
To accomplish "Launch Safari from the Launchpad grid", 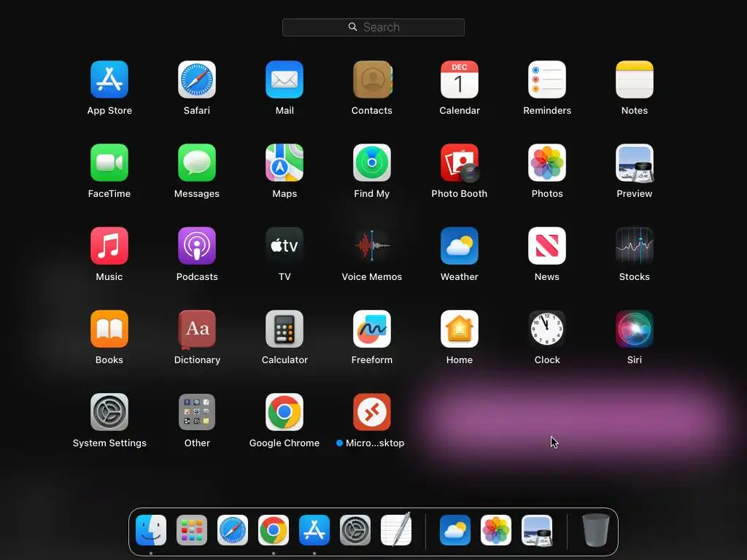I will [x=197, y=79].
